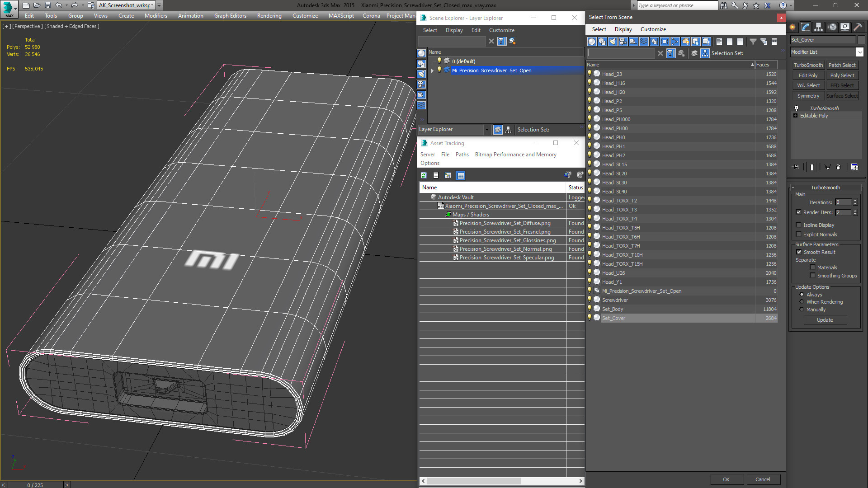Open the Display command panel tab
This screenshot has width=868, height=488.
(845, 27)
